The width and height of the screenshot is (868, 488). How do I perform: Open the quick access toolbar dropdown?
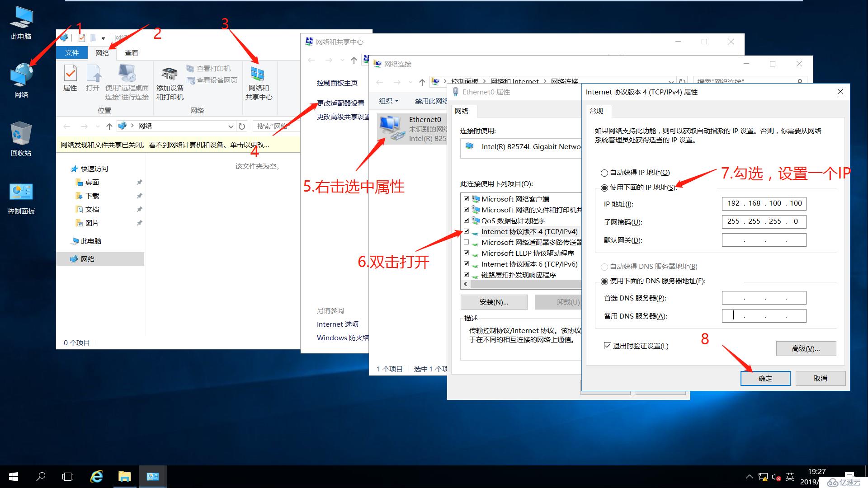[x=103, y=38]
